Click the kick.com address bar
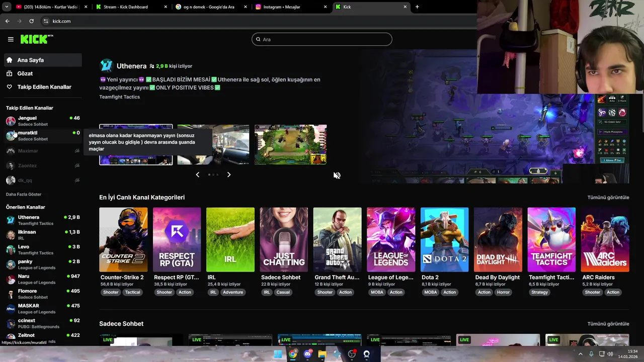Viewport: 644px width, 362px height. [257, 21]
